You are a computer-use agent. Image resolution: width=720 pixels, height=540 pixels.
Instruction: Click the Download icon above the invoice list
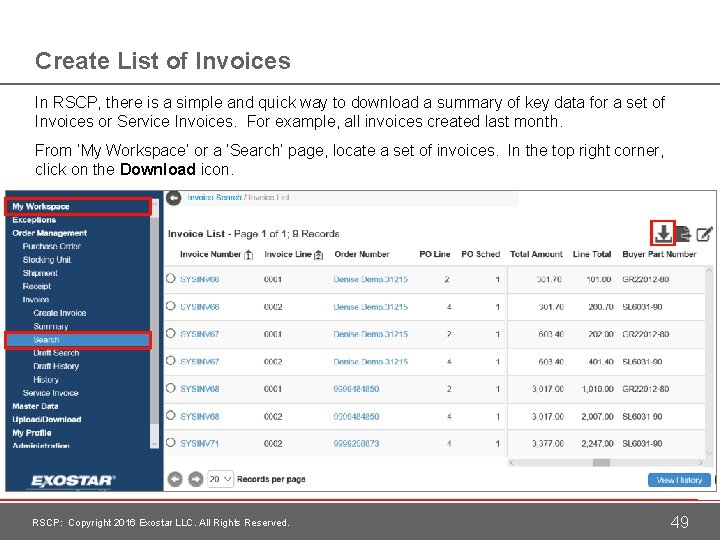(663, 233)
